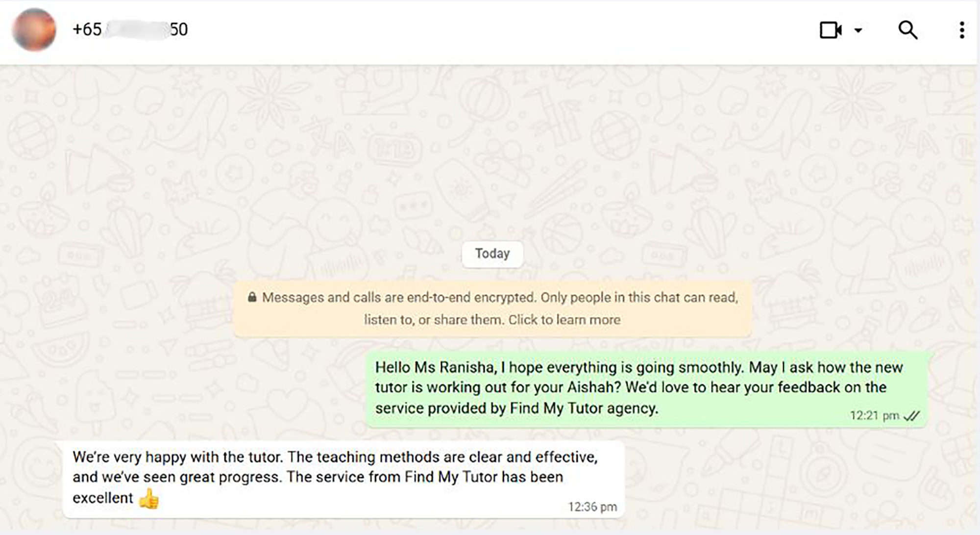Click the blurred contact profile picture
This screenshot has width=980, height=535.
tap(34, 29)
